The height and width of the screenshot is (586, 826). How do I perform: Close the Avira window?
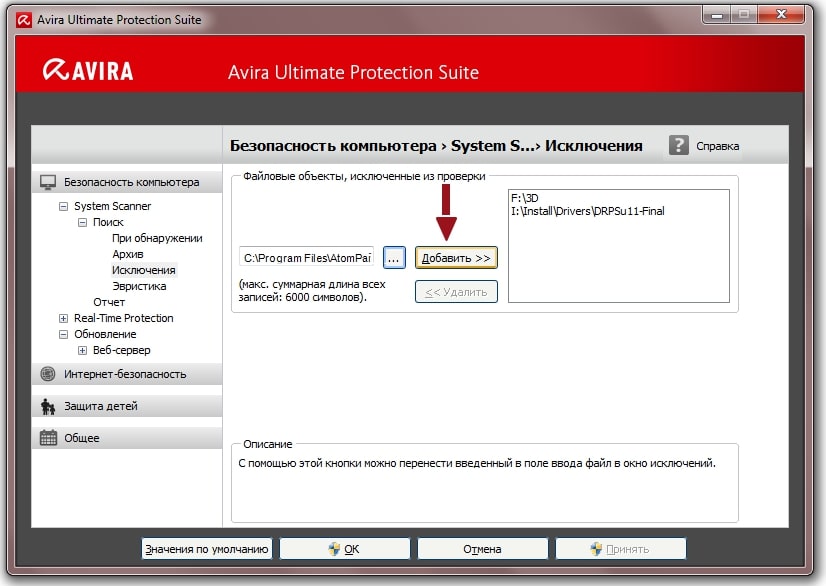(781, 15)
